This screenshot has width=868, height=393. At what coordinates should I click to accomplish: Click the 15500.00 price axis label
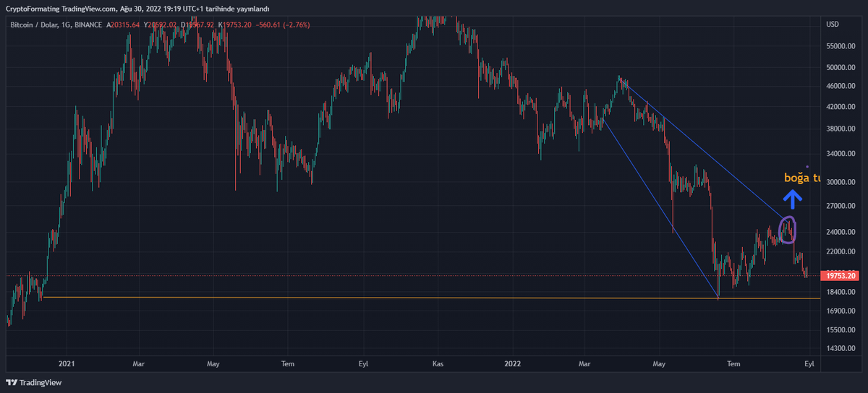[x=841, y=330]
